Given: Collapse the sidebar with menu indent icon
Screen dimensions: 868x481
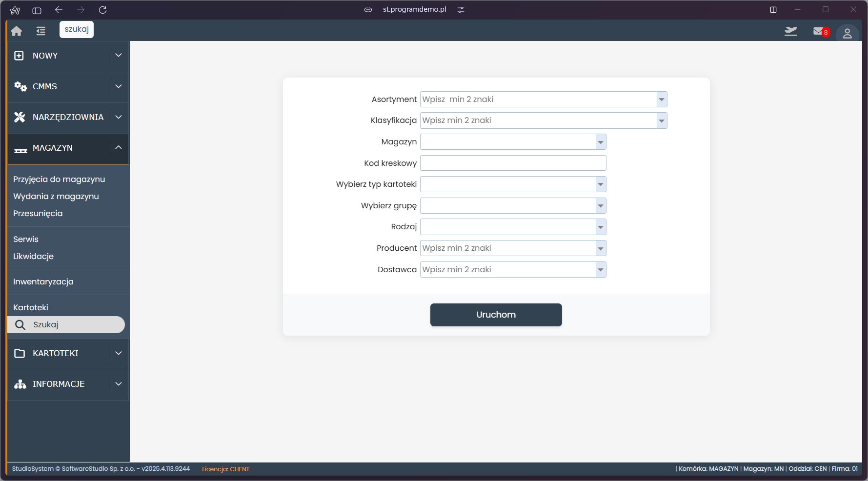Looking at the screenshot, I should point(41,31).
